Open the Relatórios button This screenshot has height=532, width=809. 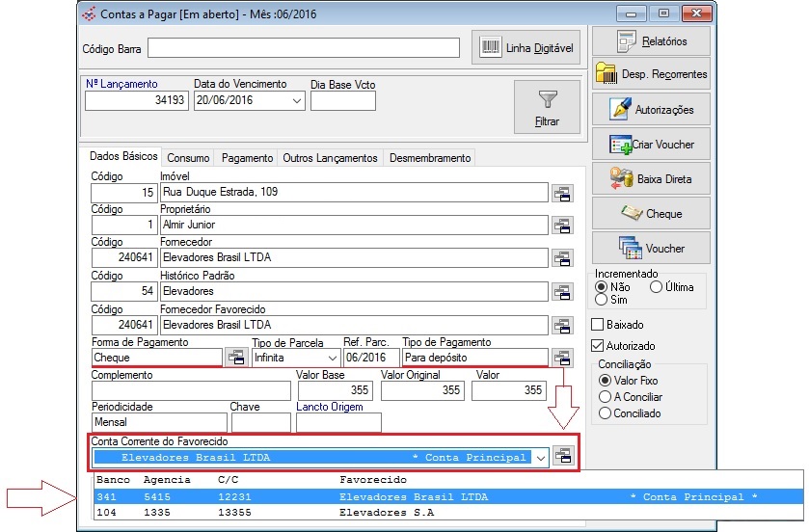click(652, 41)
